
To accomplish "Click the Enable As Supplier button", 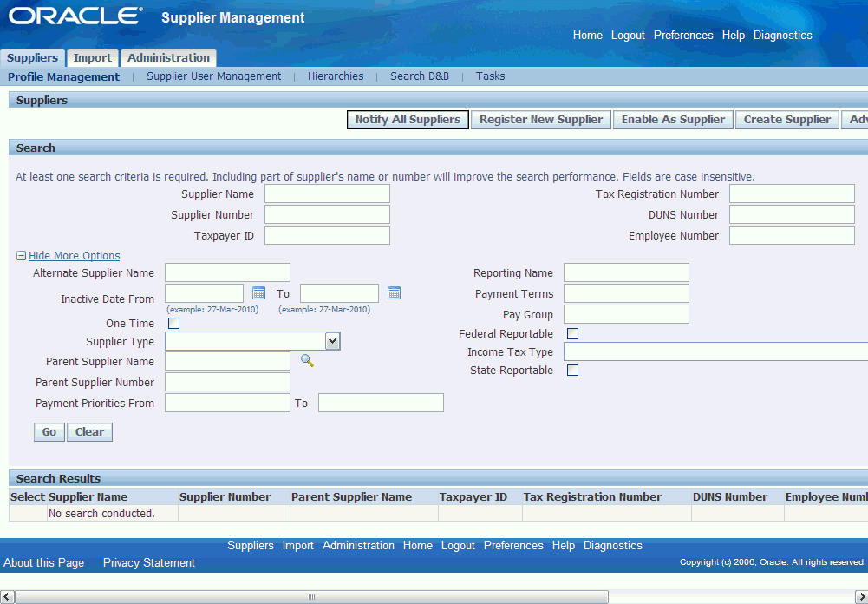I will pyautogui.click(x=673, y=120).
